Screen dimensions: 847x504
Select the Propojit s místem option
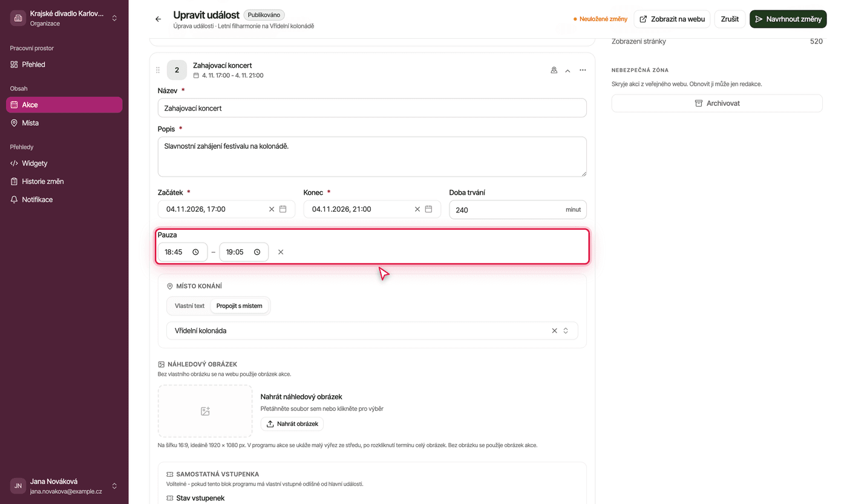point(240,306)
